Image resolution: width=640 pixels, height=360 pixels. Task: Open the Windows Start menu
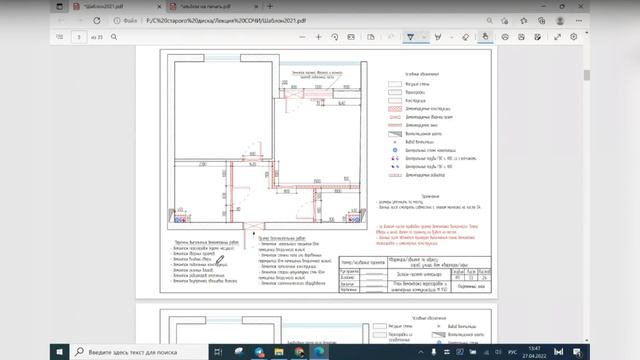point(60,352)
